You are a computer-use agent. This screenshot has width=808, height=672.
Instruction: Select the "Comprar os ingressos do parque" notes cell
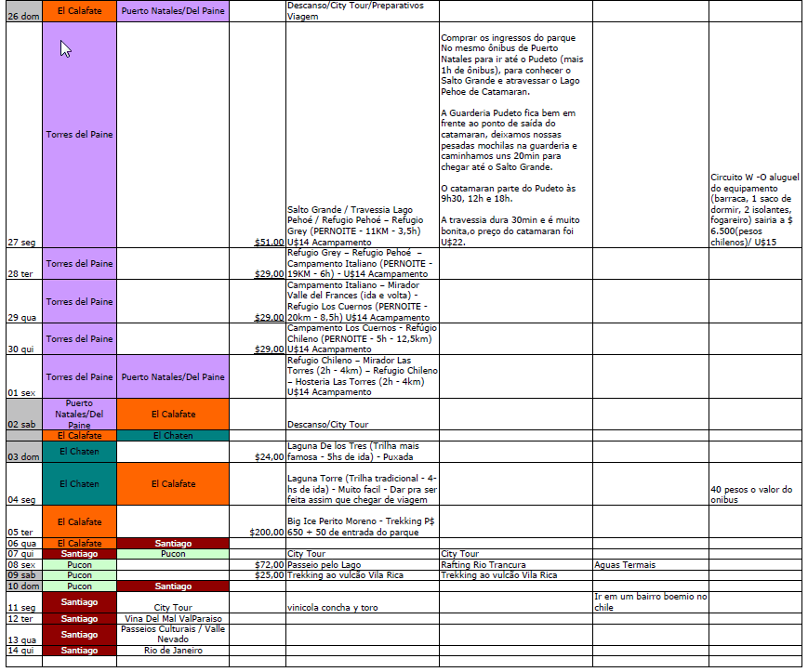[x=514, y=135]
